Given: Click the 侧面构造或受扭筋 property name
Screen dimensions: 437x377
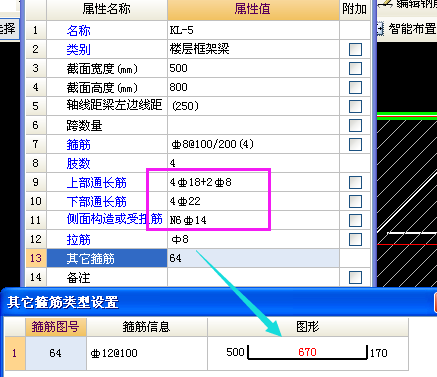Looking at the screenshot, I should (114, 219).
